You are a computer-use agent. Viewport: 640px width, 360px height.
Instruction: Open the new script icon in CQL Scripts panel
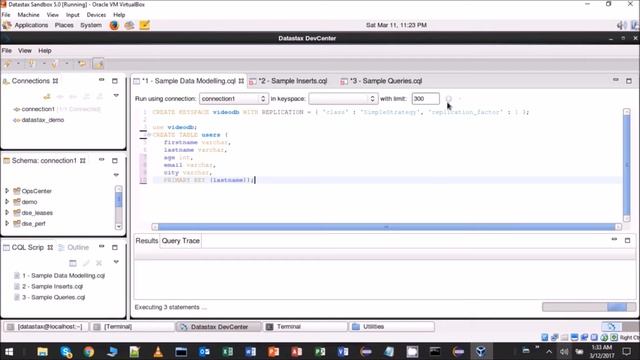click(x=73, y=263)
